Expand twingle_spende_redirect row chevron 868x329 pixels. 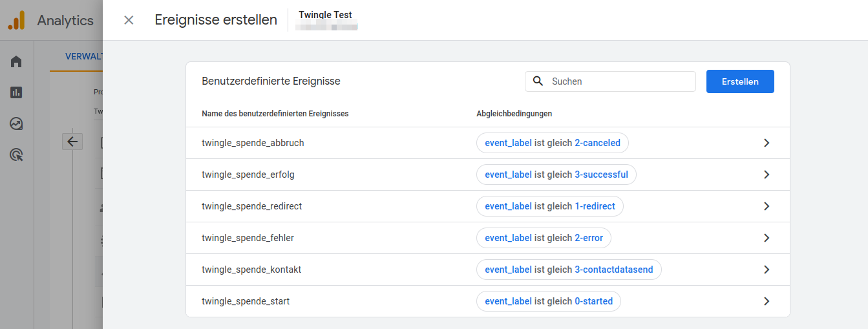767,206
